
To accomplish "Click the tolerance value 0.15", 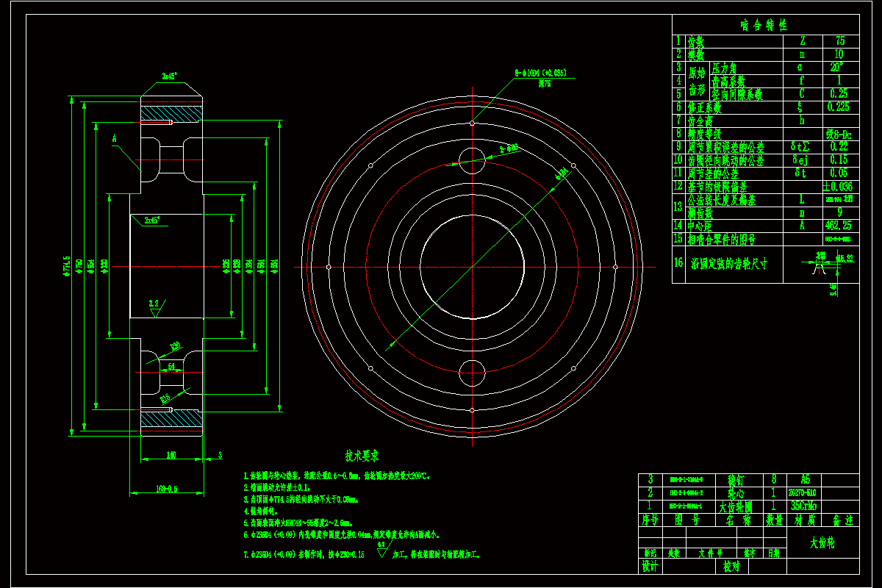I will coord(839,159).
